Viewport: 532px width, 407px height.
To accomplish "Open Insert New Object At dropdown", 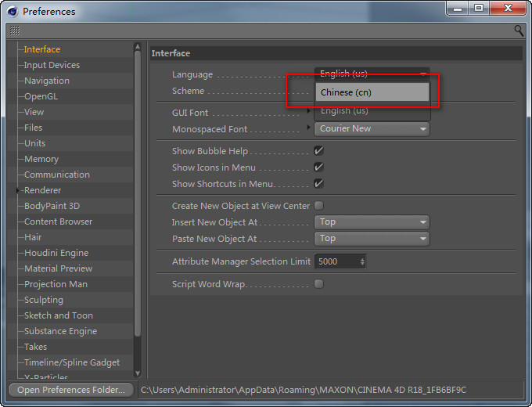I will (x=372, y=222).
